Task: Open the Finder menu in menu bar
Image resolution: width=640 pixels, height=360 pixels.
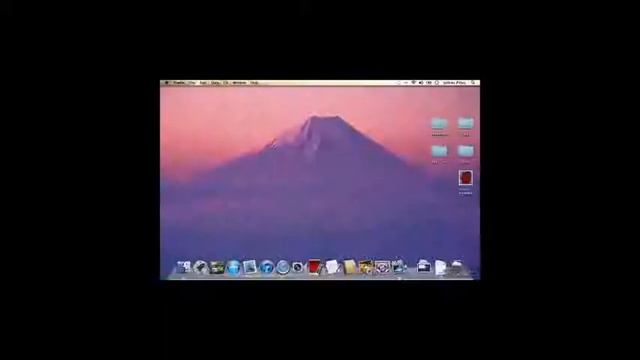Action: (179, 83)
